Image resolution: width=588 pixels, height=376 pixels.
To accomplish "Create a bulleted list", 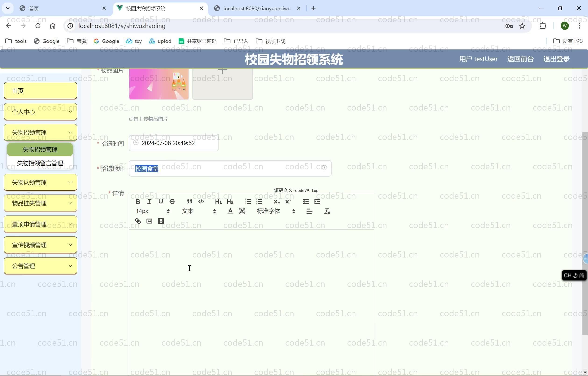I will [259, 202].
